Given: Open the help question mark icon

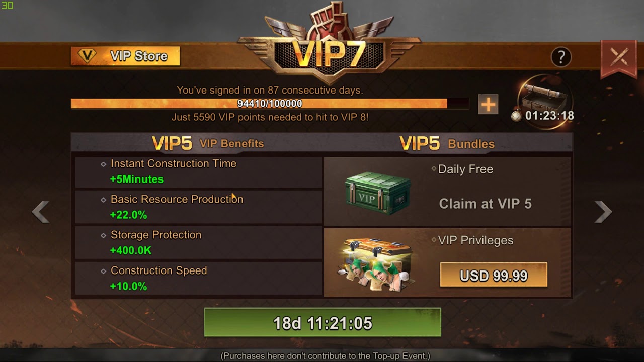Looking at the screenshot, I should click(561, 57).
